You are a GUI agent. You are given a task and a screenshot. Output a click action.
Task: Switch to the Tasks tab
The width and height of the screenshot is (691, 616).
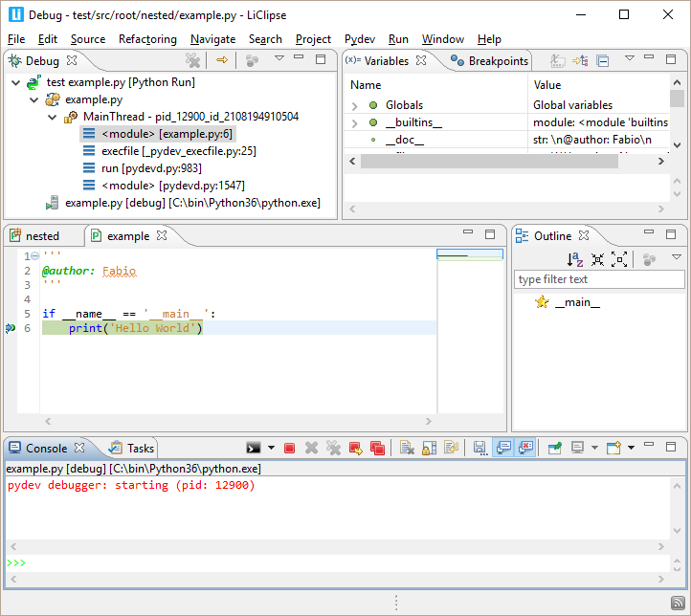coord(132,449)
